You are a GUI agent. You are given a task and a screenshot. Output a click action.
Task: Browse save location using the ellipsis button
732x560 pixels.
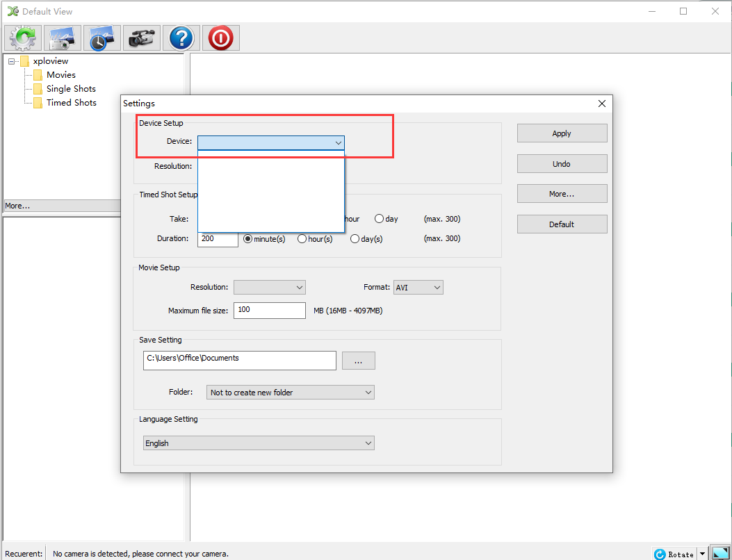click(358, 360)
